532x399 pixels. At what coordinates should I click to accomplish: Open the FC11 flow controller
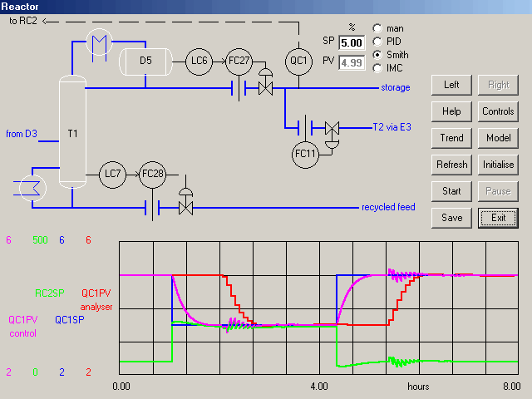click(x=306, y=154)
